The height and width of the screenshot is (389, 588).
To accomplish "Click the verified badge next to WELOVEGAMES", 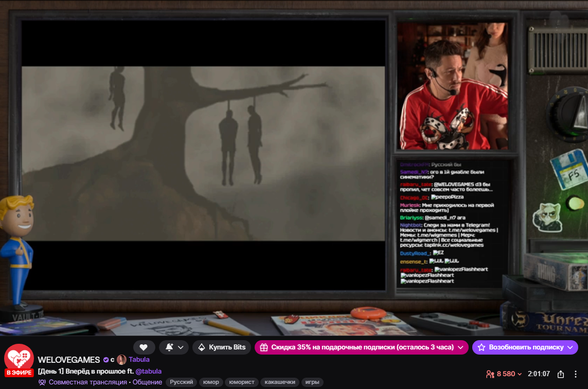I will [x=106, y=360].
